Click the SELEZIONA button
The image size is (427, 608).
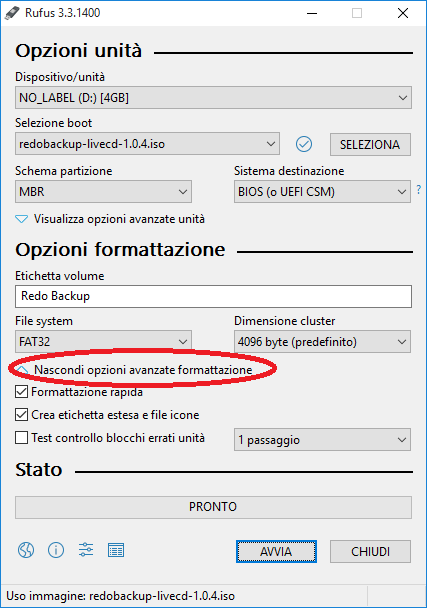tap(370, 145)
